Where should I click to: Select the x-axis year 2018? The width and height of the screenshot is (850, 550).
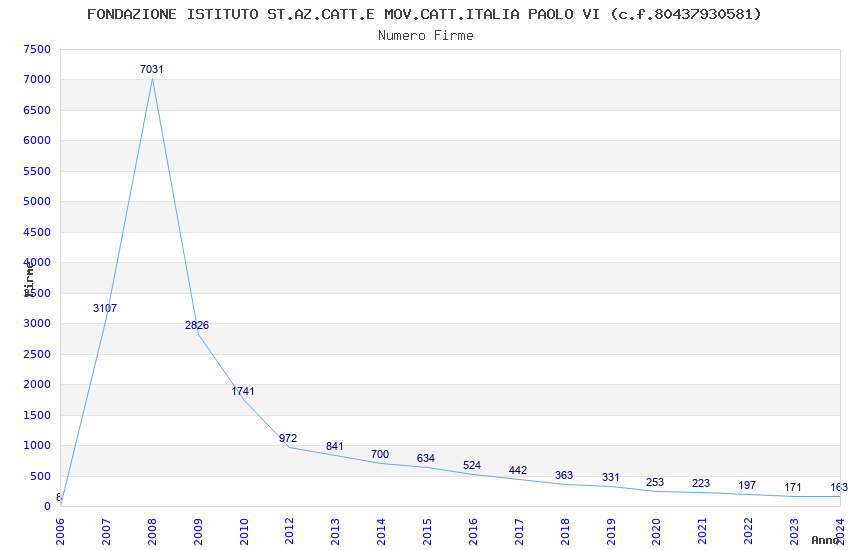[565, 531]
